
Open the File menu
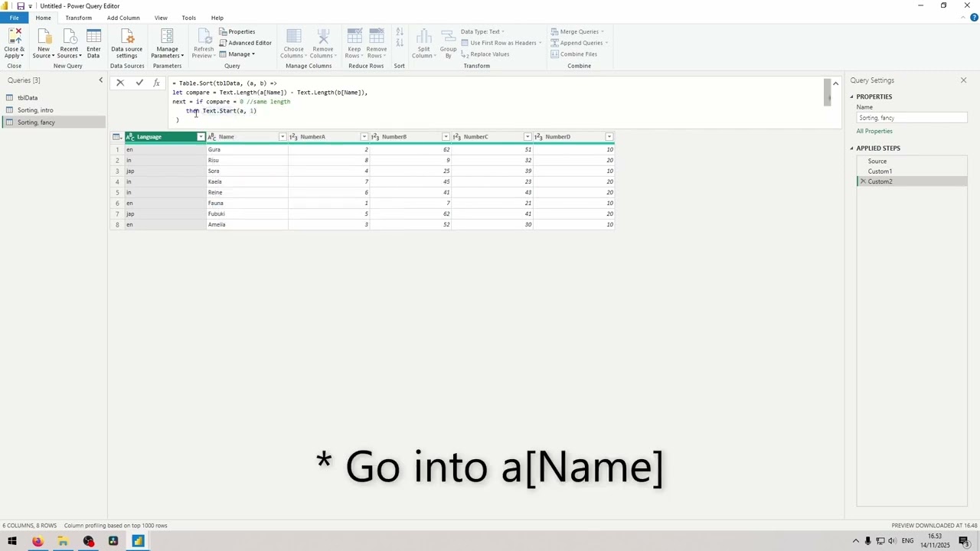pyautogui.click(x=14, y=18)
